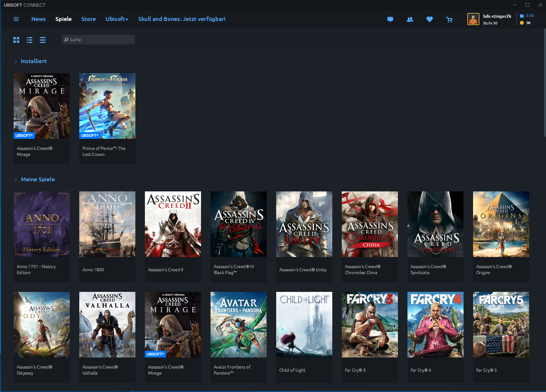Click the Meine Spiele section heading

[x=38, y=179]
